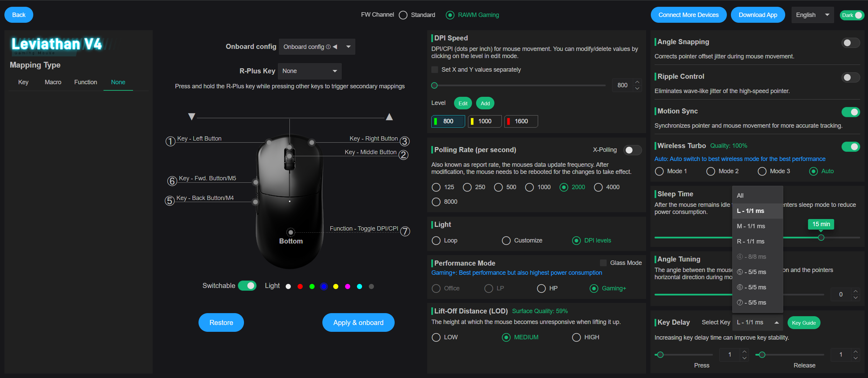Select the magenta light color dot

point(347,286)
